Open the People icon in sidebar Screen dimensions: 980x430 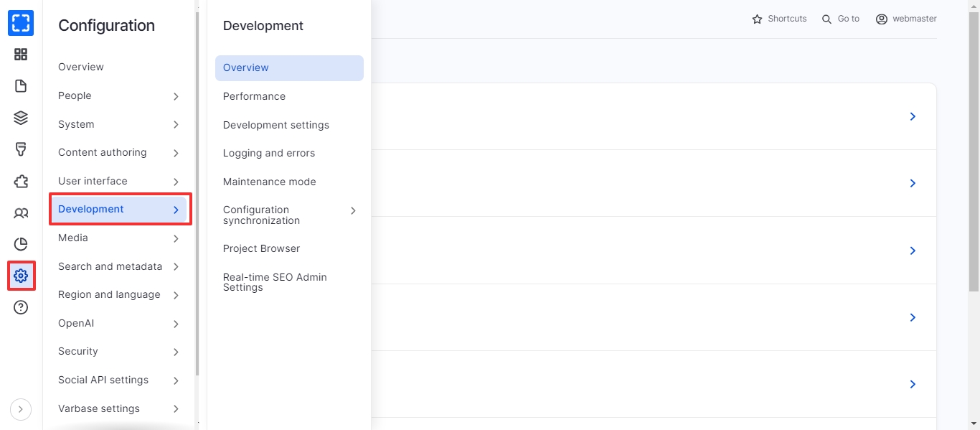pos(21,212)
